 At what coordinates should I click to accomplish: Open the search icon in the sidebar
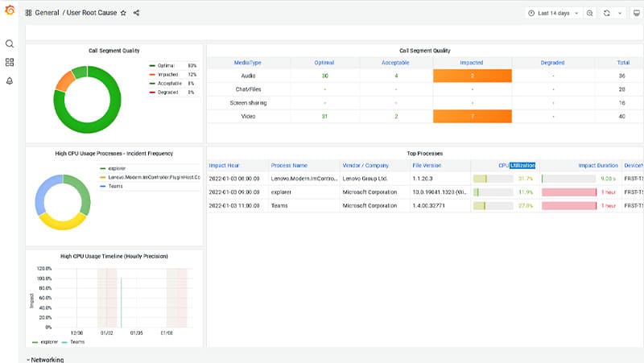(x=10, y=43)
